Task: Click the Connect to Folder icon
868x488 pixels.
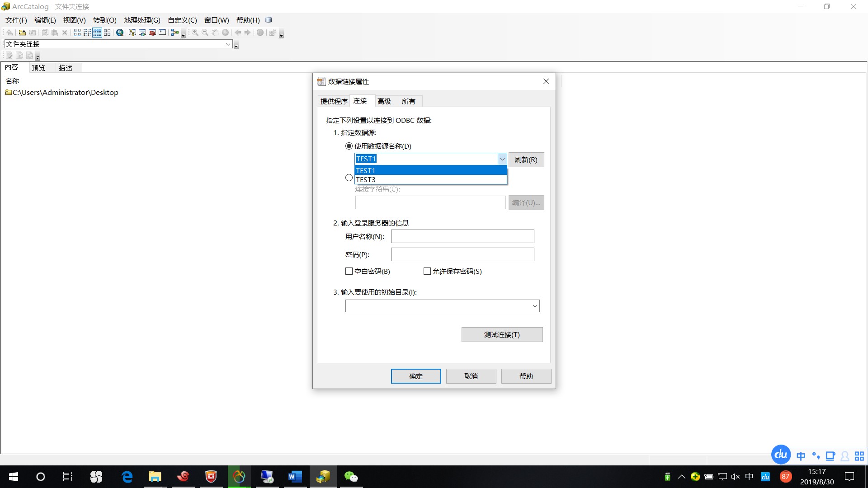Action: [x=22, y=32]
